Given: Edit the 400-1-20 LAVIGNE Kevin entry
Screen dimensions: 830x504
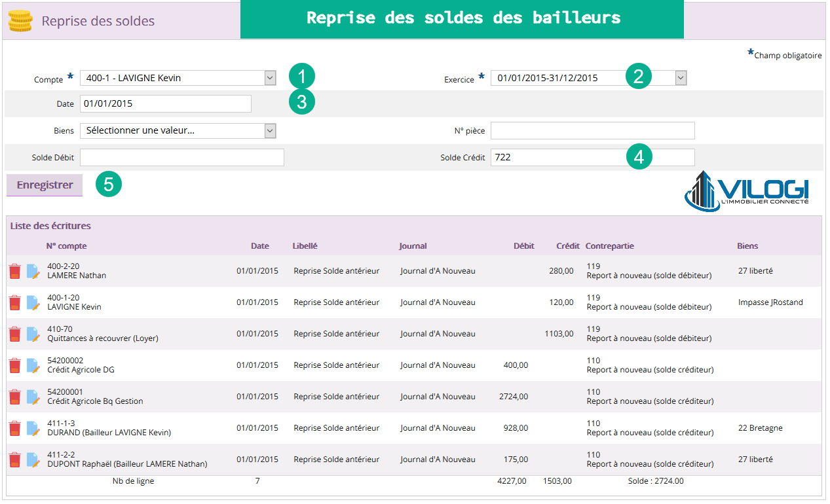Looking at the screenshot, I should (33, 302).
